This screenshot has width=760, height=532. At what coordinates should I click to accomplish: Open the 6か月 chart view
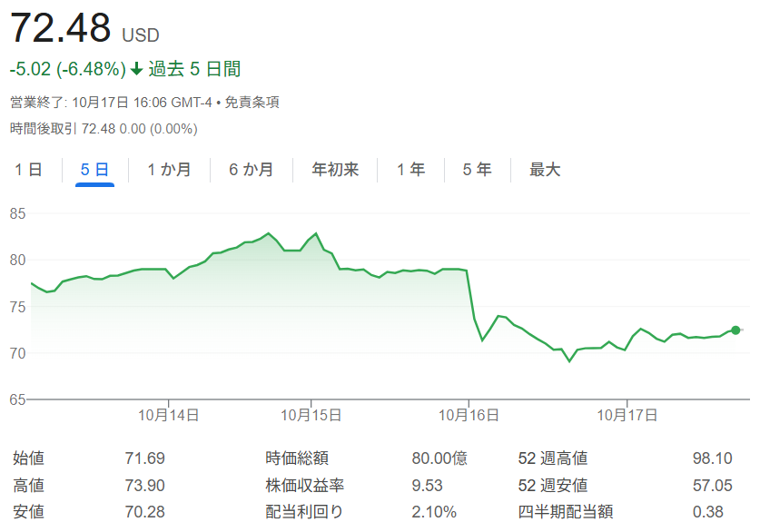[251, 170]
